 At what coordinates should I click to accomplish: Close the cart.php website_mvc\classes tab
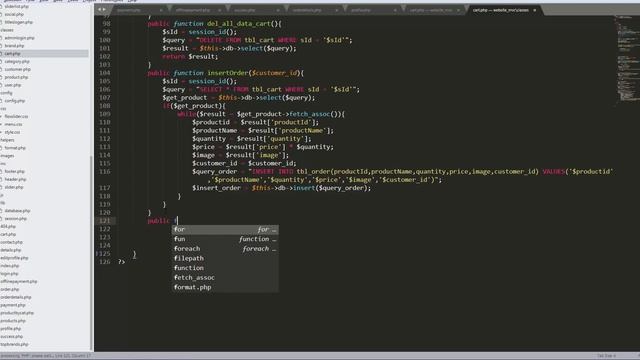point(534,10)
